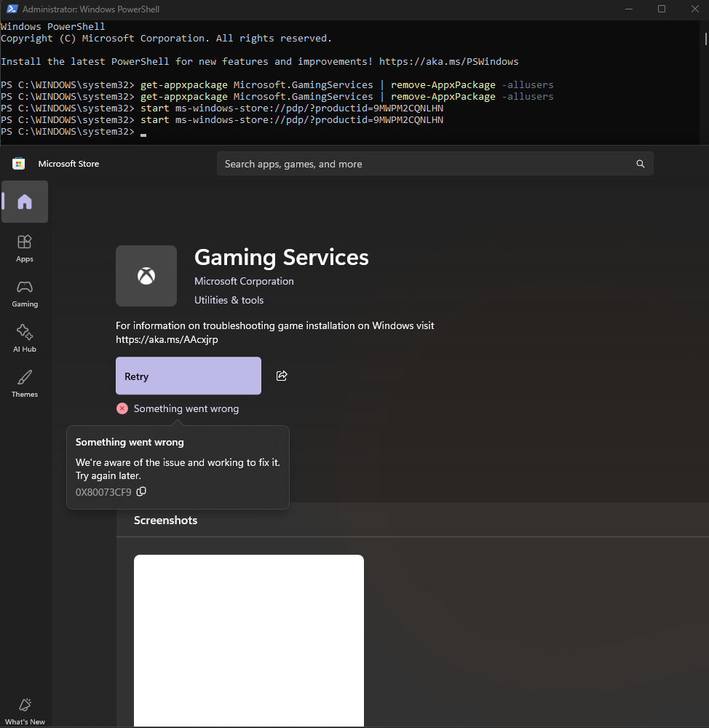
Task: Click the PowerShell window title icon
Action: coord(12,9)
